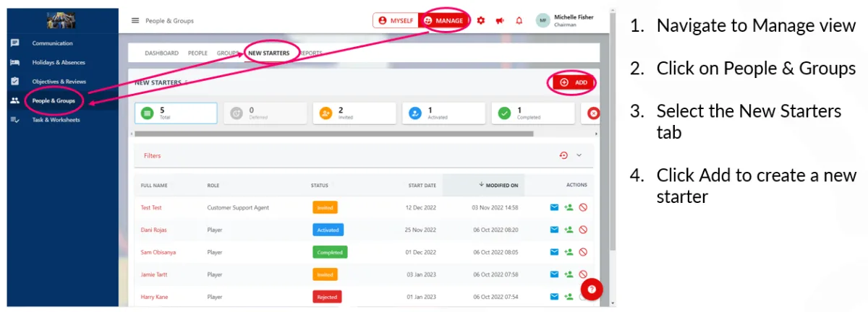Viewport: 868px width, 312px height.
Task: Switch to the Dashboard tab
Action: tap(161, 53)
